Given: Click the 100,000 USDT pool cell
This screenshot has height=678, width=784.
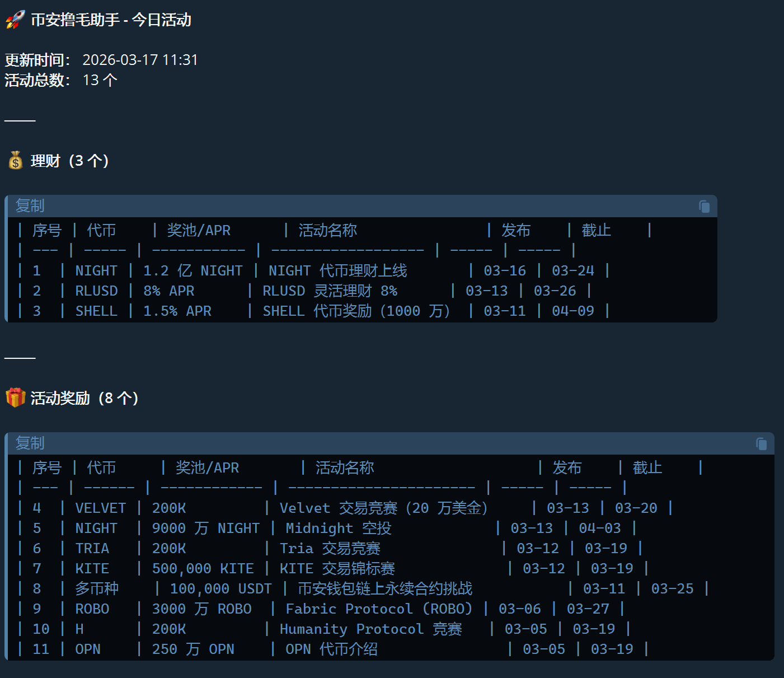Looking at the screenshot, I should pyautogui.click(x=220, y=589).
